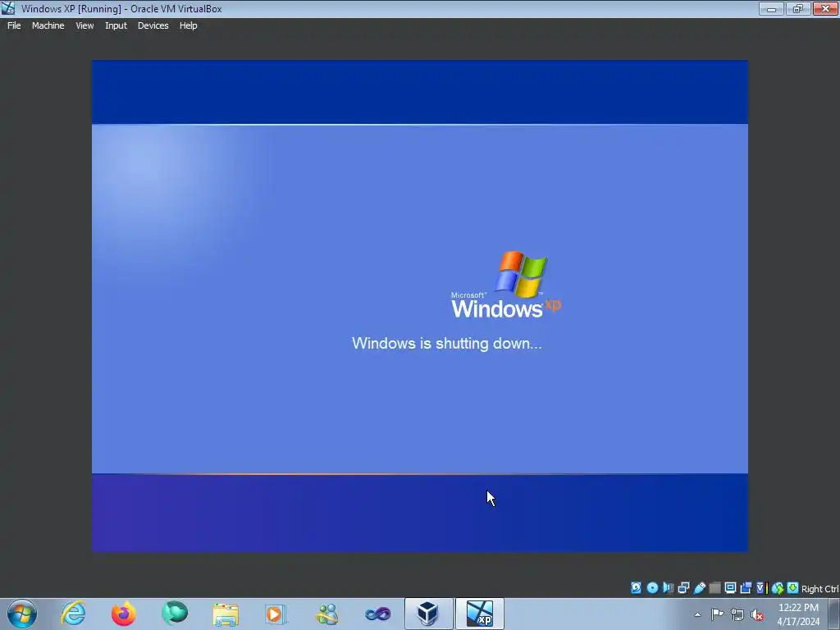This screenshot has width=840, height=630.
Task: Open the clock showing 12:22 PM
Action: [x=798, y=614]
